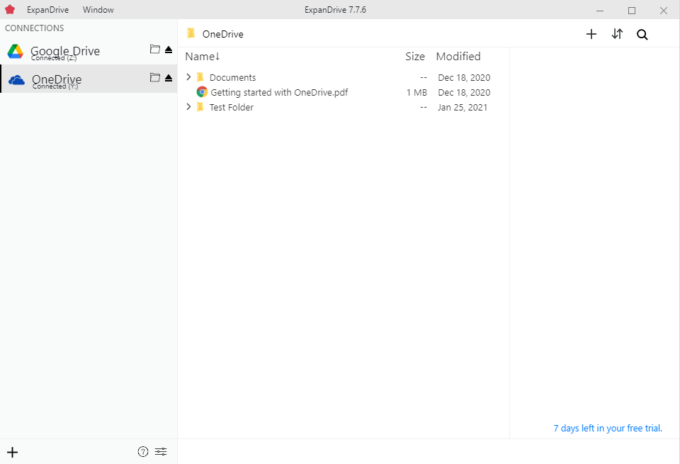Select the OneDrive connection
Viewport: 680px width, 464px height.
pos(88,79)
